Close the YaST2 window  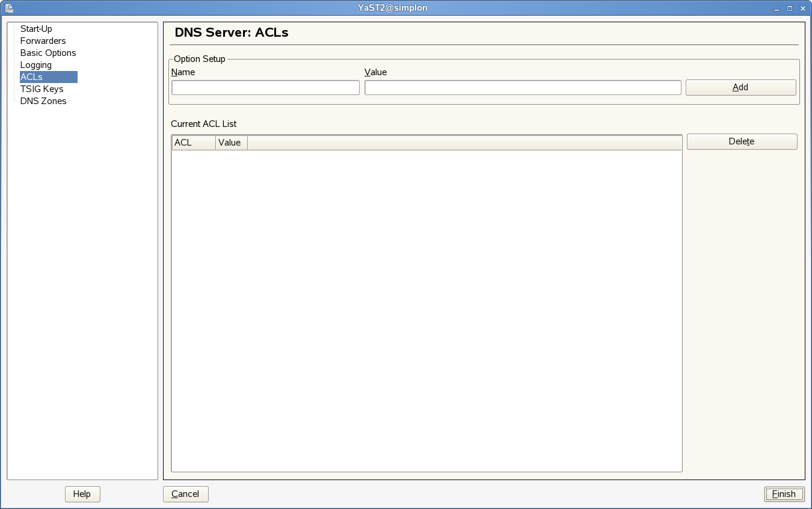[x=802, y=8]
